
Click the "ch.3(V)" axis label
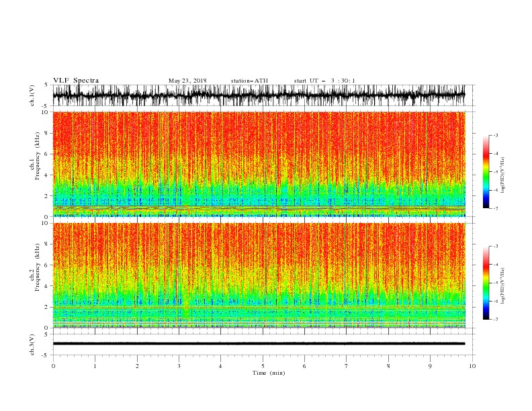click(x=32, y=345)
